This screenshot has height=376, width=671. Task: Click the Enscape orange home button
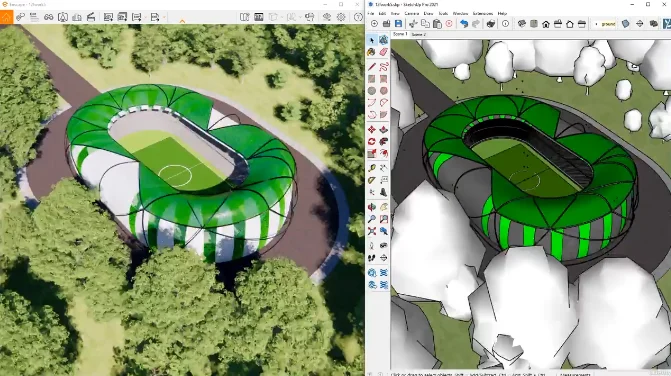pos(6,17)
